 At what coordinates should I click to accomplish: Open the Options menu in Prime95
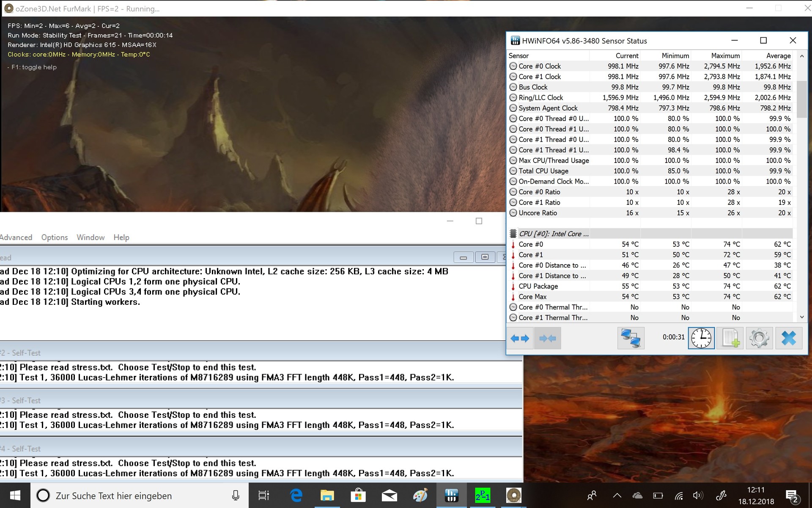pyautogui.click(x=55, y=237)
